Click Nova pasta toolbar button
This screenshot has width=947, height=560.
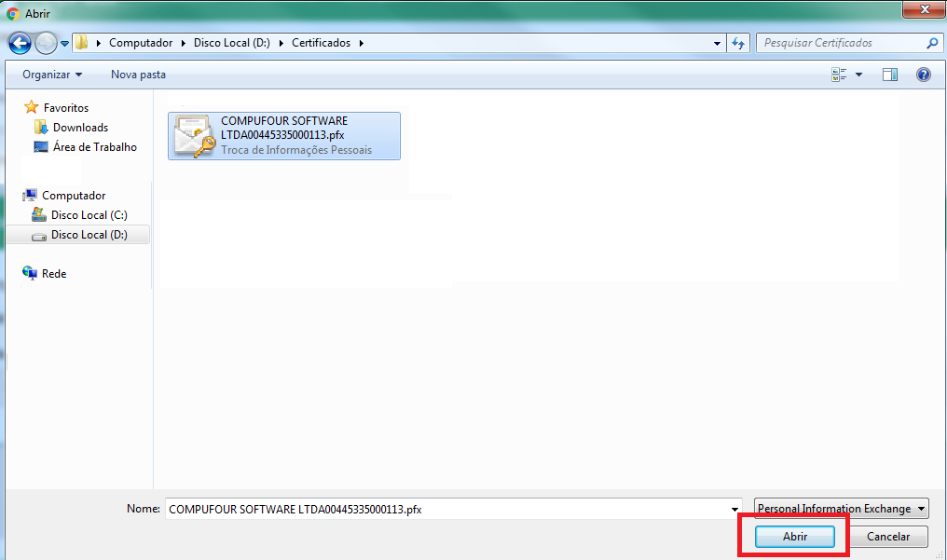pos(138,75)
